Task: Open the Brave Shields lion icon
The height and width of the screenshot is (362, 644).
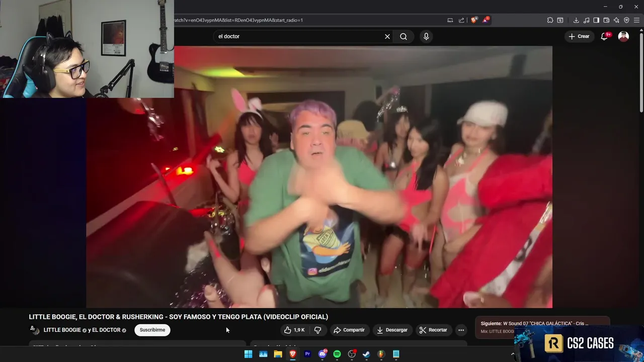Action: click(473, 20)
